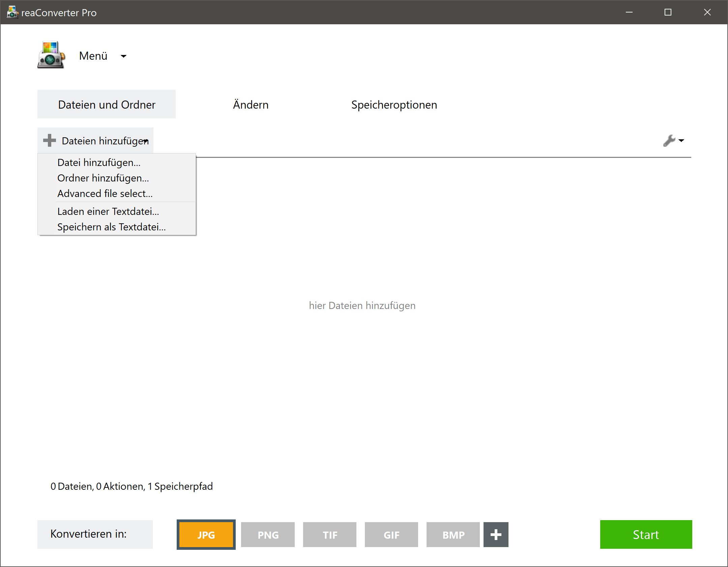Open the wrench settings dropdown
This screenshot has width=728, height=567.
point(673,141)
